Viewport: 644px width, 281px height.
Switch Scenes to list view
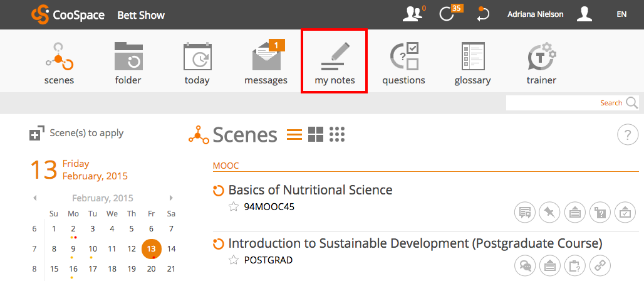pyautogui.click(x=294, y=134)
